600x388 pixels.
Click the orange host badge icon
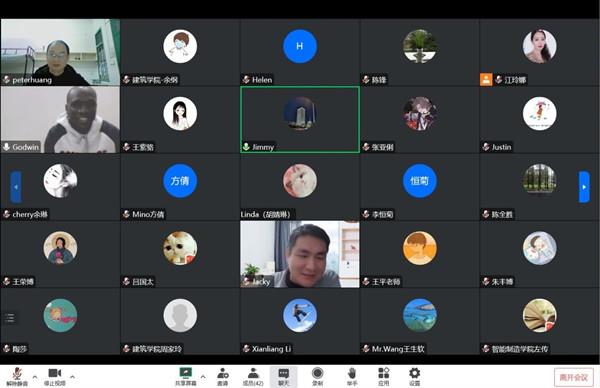pos(486,80)
